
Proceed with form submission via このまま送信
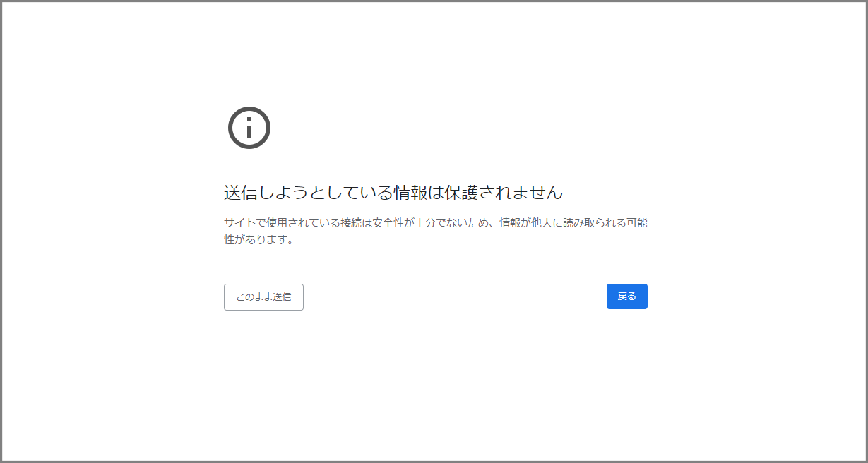pyautogui.click(x=263, y=297)
